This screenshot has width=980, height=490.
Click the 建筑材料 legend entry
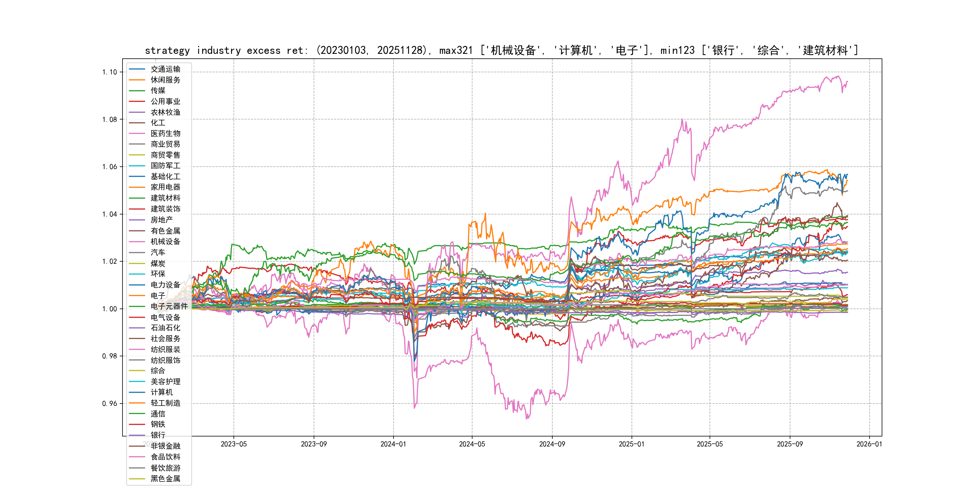(165, 198)
